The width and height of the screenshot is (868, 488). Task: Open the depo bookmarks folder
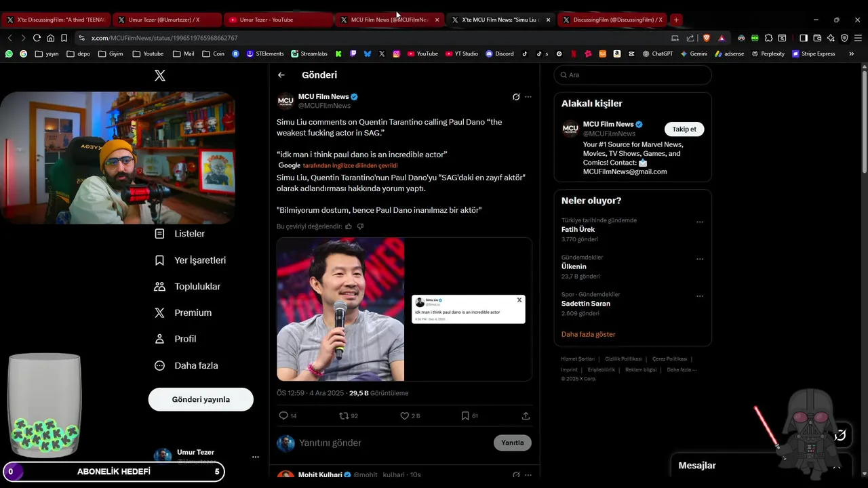[x=78, y=54]
